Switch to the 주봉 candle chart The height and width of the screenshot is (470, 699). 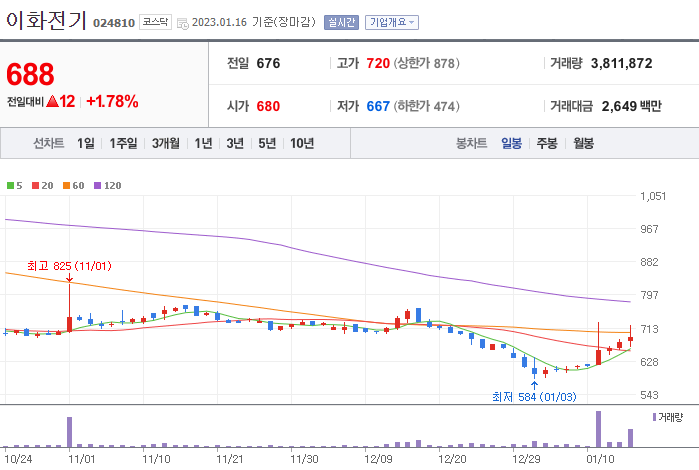click(x=547, y=143)
